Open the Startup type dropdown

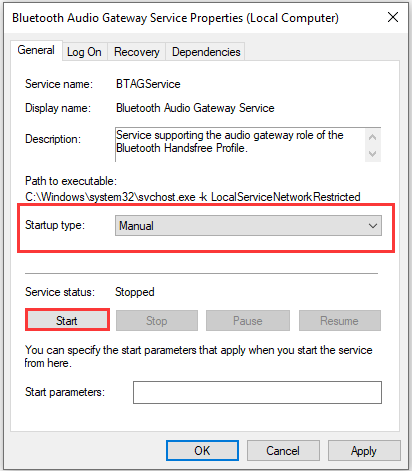point(248,226)
